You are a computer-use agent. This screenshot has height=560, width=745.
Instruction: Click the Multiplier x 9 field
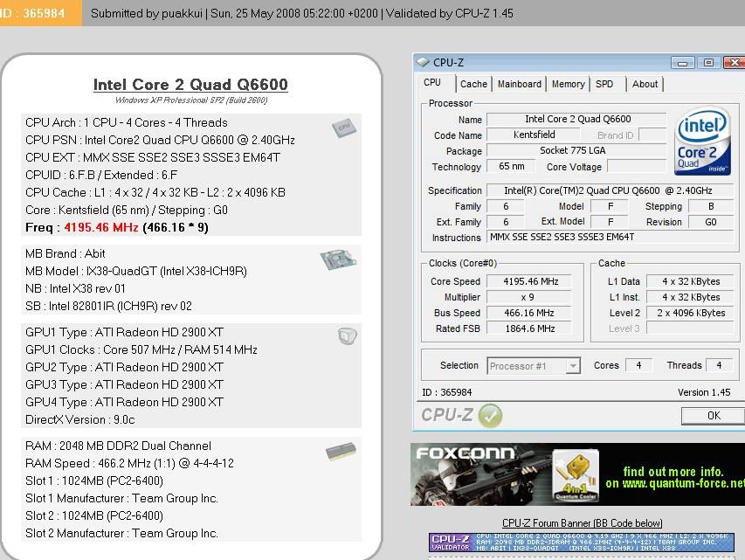pos(529,297)
